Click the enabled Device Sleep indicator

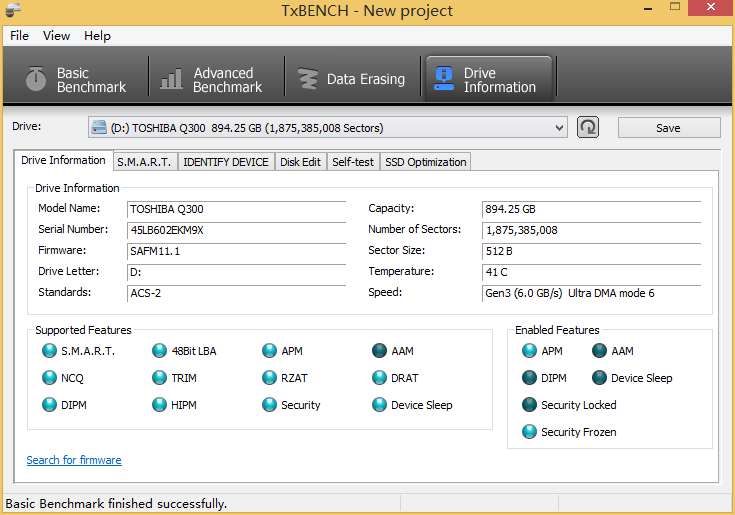pyautogui.click(x=600, y=378)
